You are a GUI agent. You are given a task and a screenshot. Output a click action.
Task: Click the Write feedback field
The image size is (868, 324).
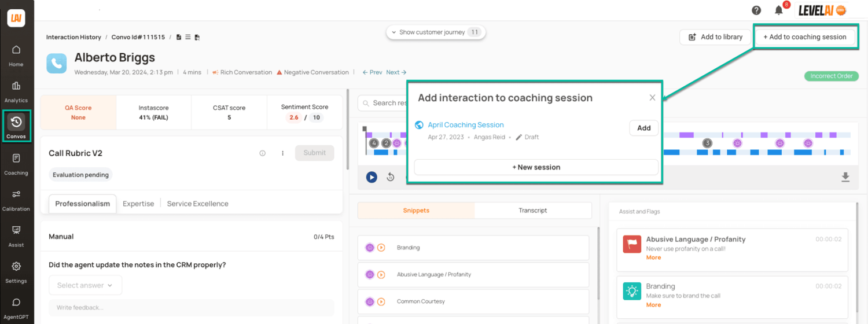coord(191,307)
